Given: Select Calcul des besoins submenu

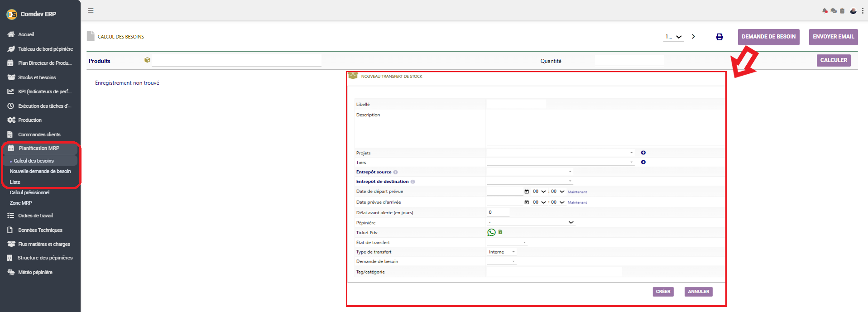Looking at the screenshot, I should 34,161.
